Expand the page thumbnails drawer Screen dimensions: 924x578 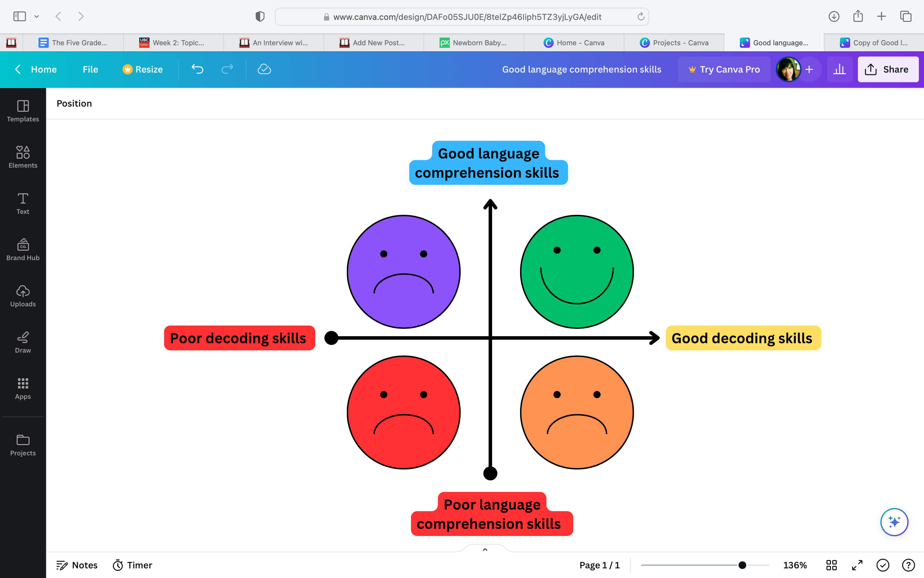485,549
